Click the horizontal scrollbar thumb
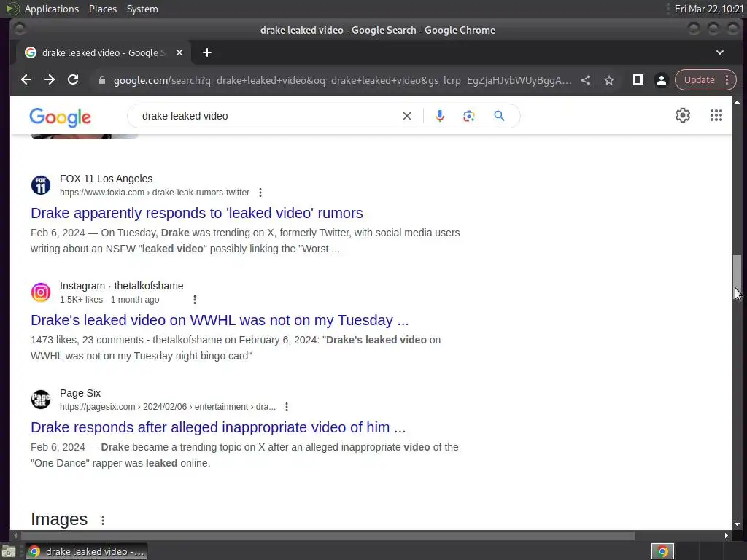The height and width of the screenshot is (560, 747). tap(328, 536)
